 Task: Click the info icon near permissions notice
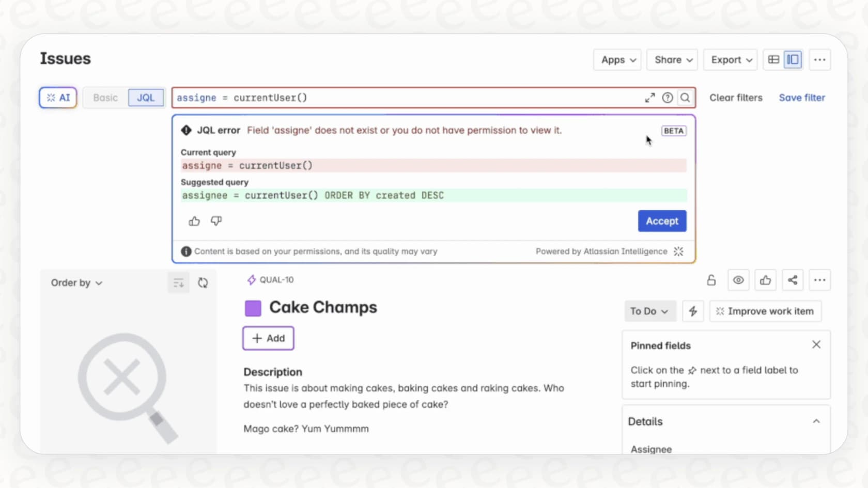tap(186, 251)
